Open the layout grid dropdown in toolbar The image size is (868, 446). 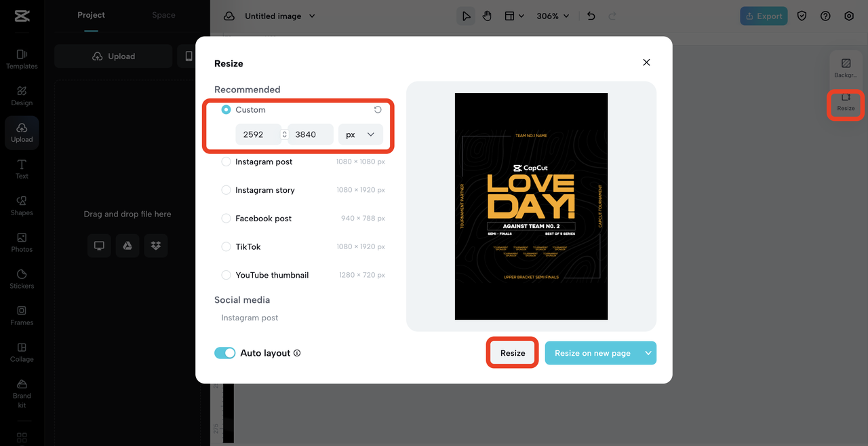(x=515, y=16)
